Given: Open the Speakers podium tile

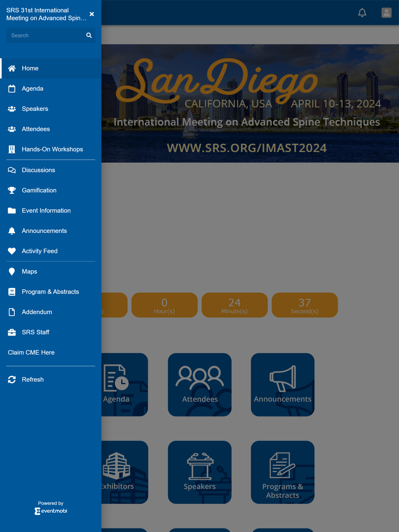Looking at the screenshot, I should coord(200,472).
